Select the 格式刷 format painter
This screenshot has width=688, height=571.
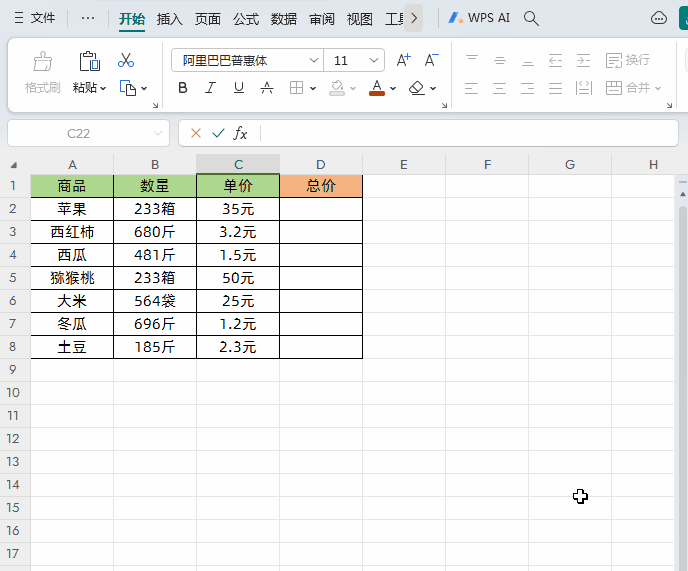[43, 73]
